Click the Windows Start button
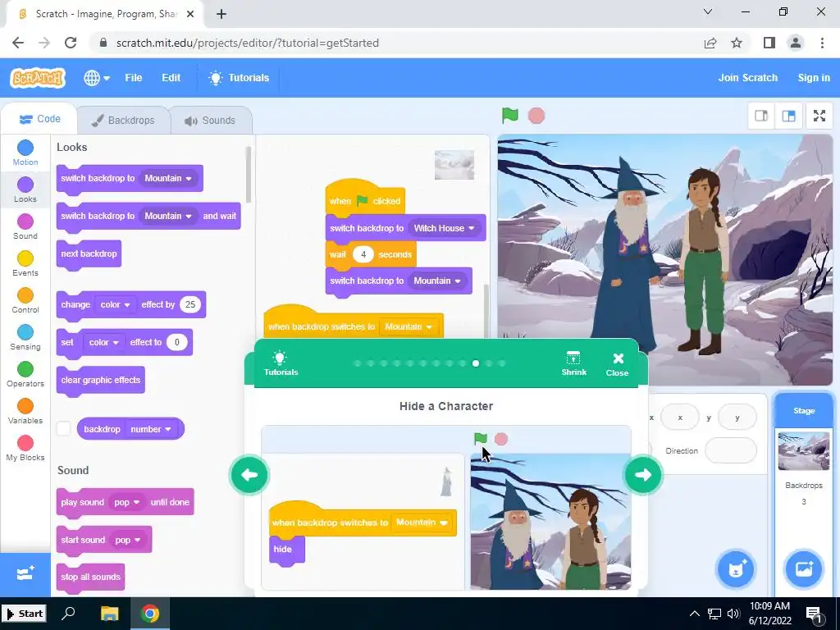840x630 pixels. pyautogui.click(x=24, y=614)
